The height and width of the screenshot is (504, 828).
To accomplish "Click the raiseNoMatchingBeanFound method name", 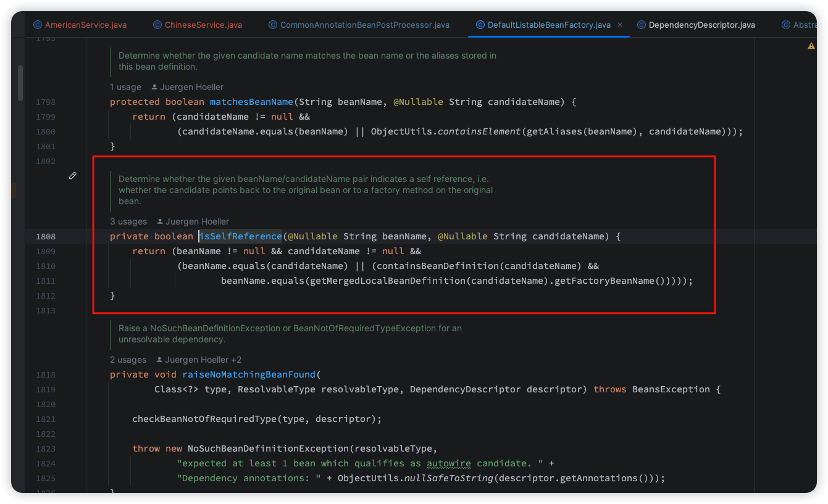I will point(249,374).
